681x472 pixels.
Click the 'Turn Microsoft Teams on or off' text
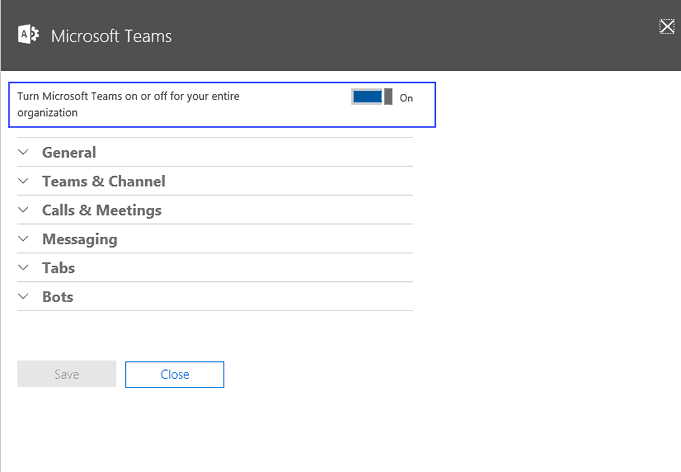pos(128,104)
